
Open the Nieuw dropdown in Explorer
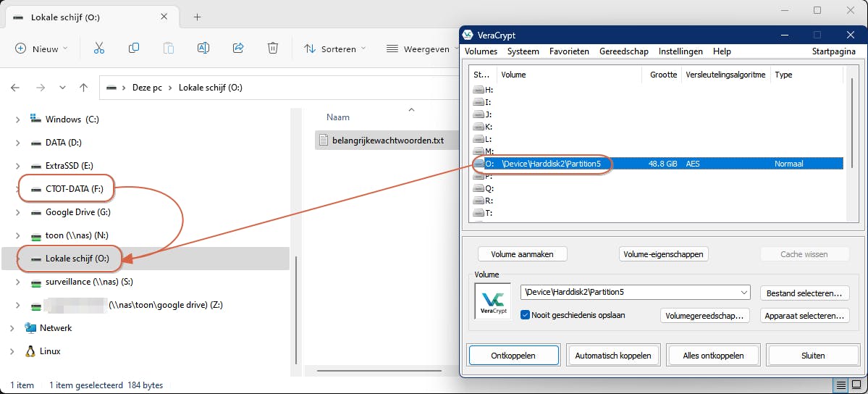pos(41,49)
